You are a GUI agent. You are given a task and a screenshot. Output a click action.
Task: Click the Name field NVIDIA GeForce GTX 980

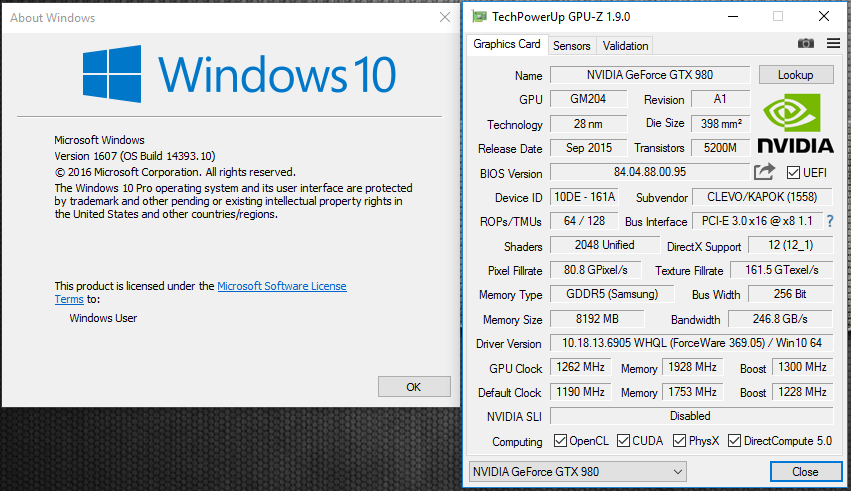click(x=650, y=75)
